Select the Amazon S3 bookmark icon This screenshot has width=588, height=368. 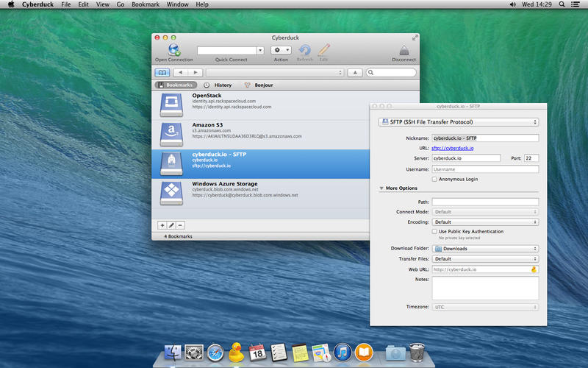[x=171, y=133]
